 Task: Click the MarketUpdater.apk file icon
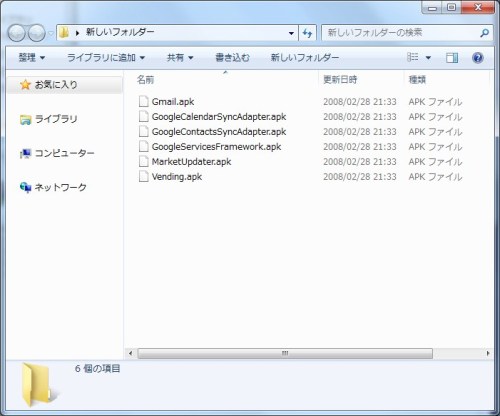pos(143,161)
